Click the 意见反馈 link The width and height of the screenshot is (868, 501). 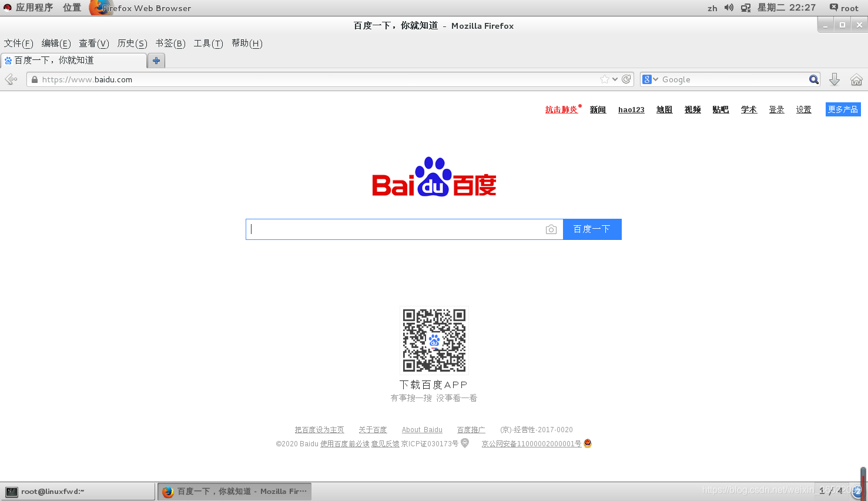point(385,444)
